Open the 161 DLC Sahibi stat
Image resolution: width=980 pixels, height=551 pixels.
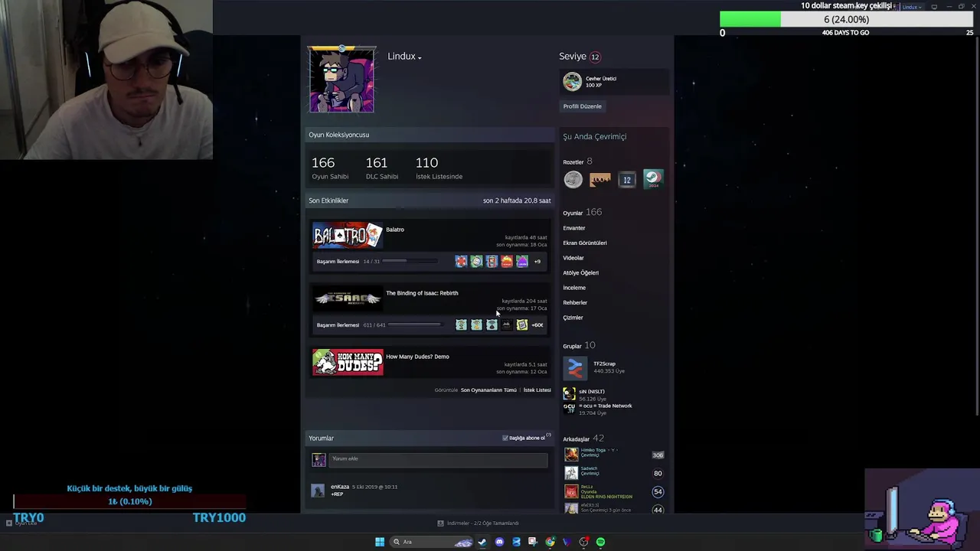(x=382, y=168)
